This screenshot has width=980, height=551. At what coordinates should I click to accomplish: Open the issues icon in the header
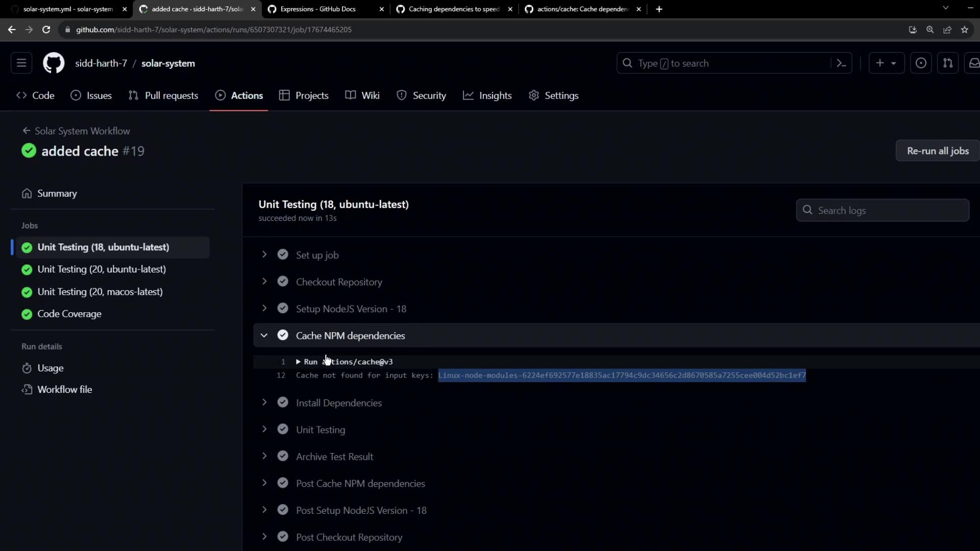coord(921,63)
